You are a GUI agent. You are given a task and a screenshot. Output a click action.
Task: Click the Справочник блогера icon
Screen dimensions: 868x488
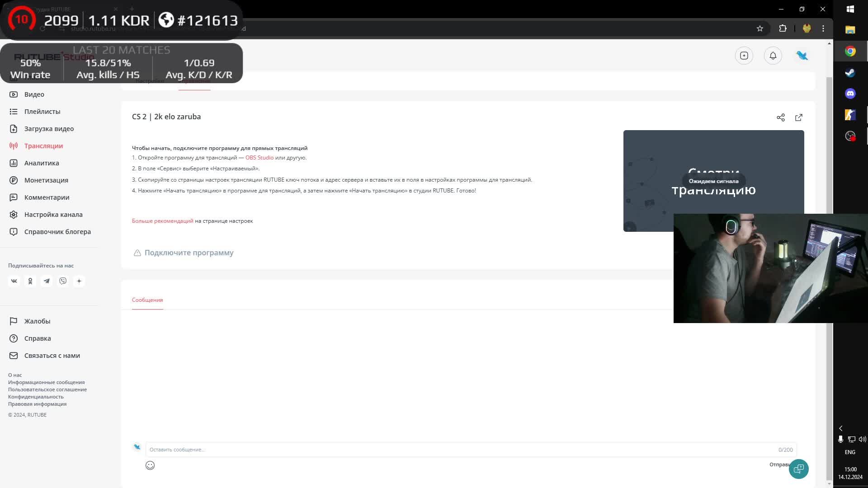tap(14, 232)
